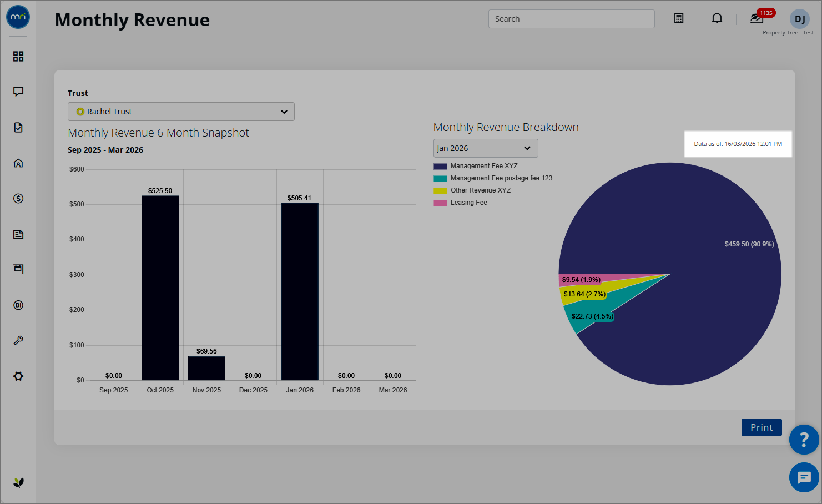Image resolution: width=822 pixels, height=504 pixels.
Task: Open the reports newspaper icon in sidebar
Action: coord(18,234)
